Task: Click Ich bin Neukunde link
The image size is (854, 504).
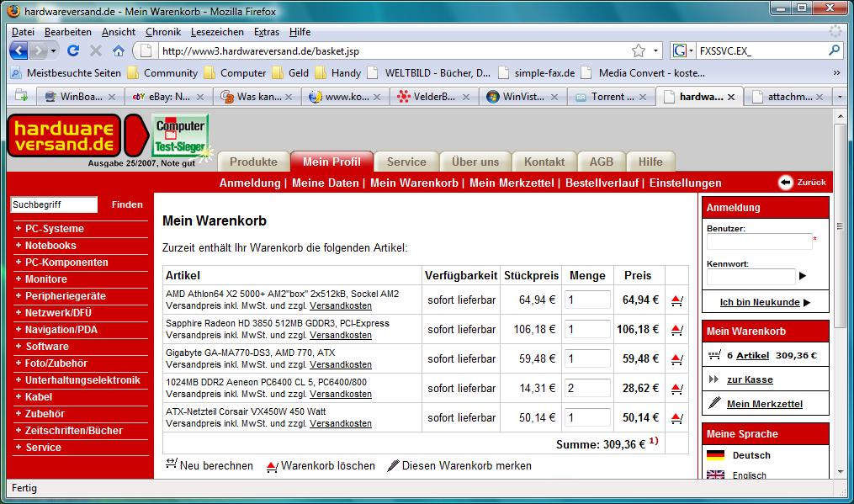Action: coord(760,302)
